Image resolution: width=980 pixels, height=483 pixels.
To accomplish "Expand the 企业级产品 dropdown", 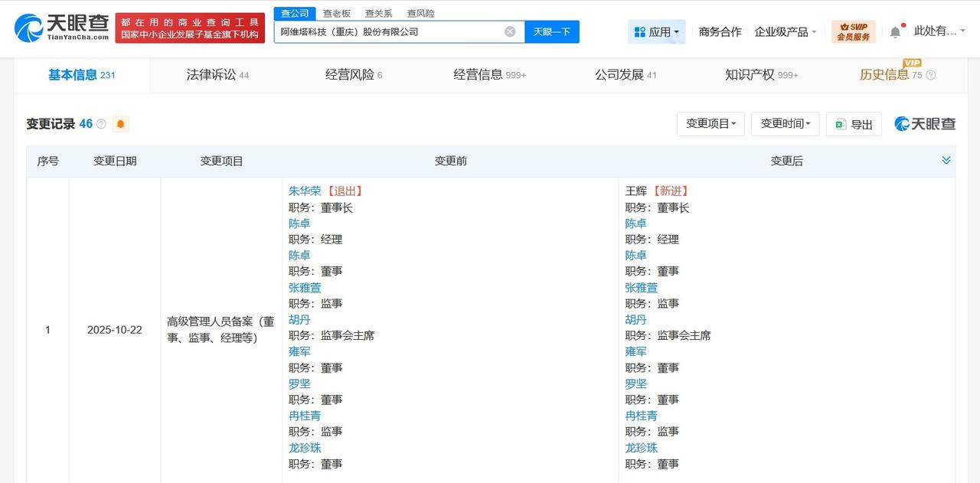I will [x=786, y=31].
